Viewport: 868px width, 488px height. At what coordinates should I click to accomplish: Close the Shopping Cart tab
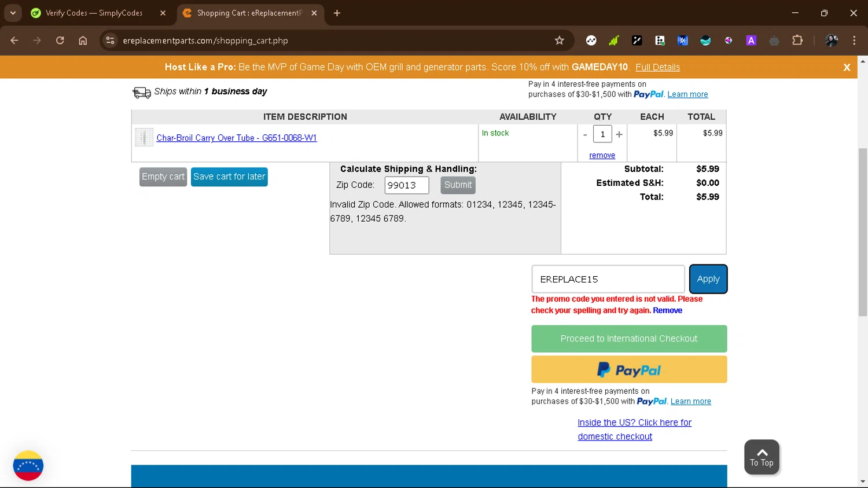[314, 13]
